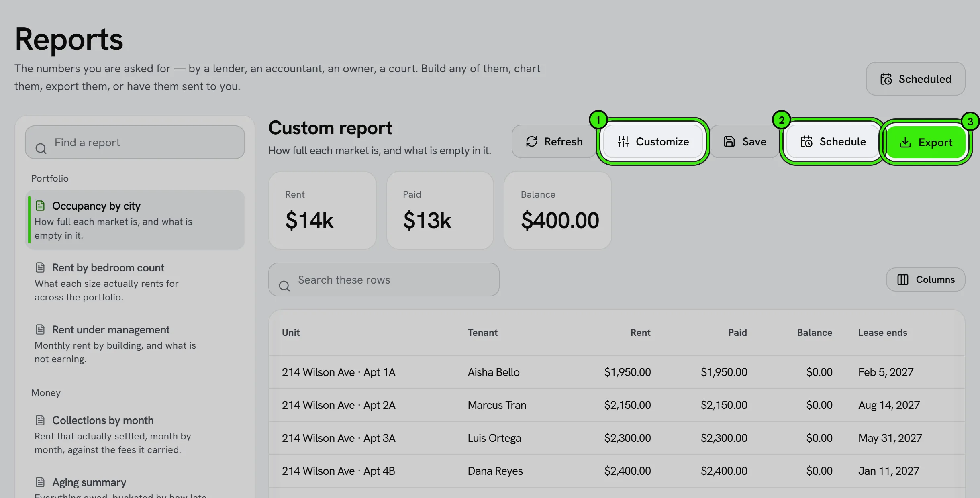
Task: Click the Schedule calendar-clock icon
Action: 806,141
